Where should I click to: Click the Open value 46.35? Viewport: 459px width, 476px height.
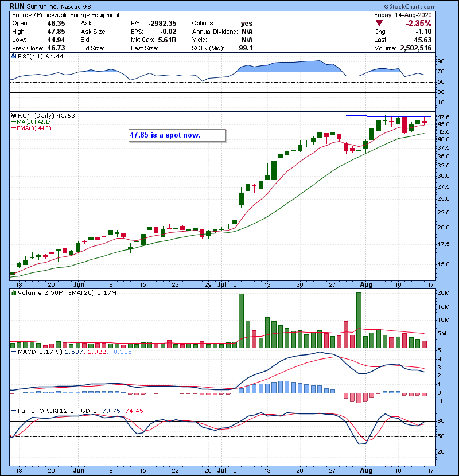click(56, 24)
